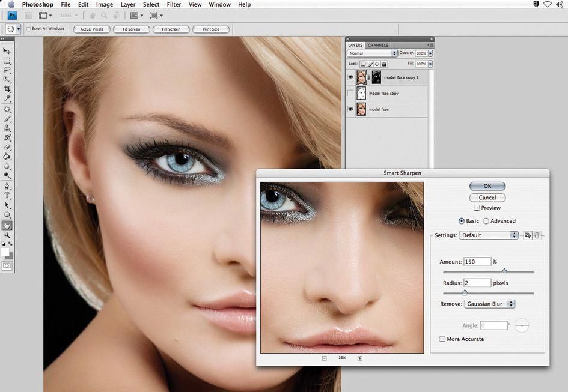Enable the Preview checkbox
The height and width of the screenshot is (392, 568).
tap(477, 208)
